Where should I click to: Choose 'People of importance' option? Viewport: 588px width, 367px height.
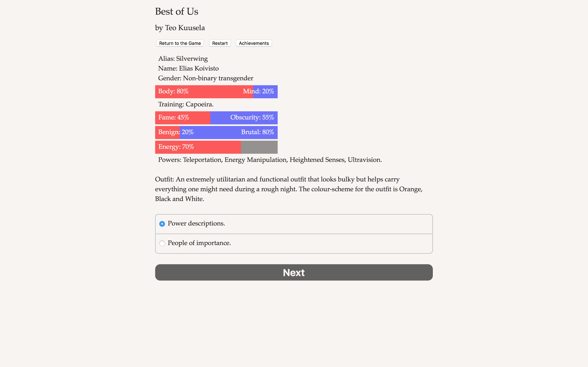coord(162,243)
